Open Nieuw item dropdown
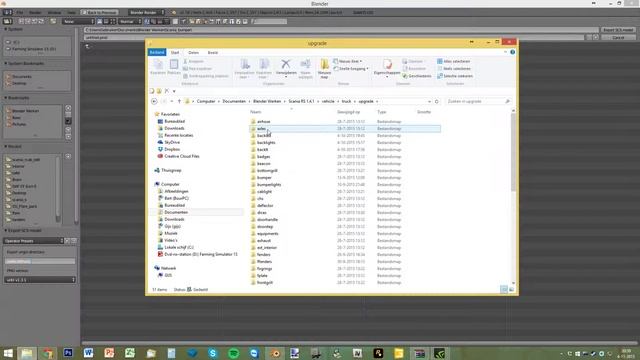 click(x=348, y=61)
